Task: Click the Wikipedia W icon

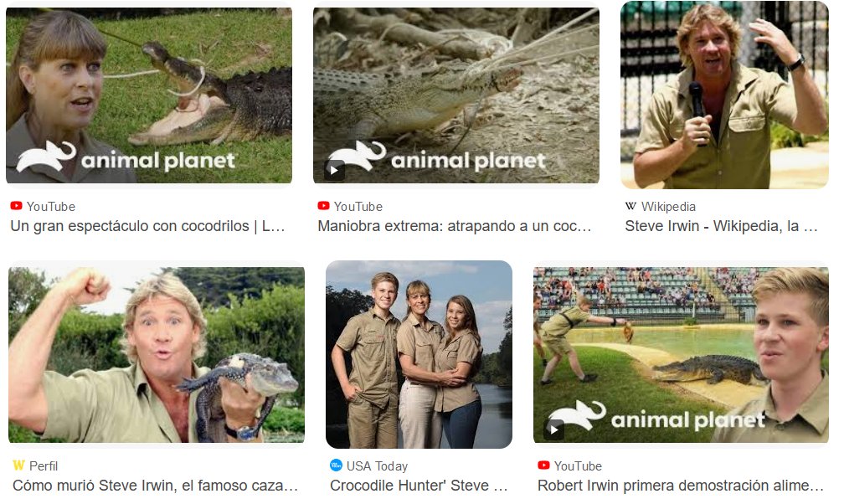Action: coord(630,206)
